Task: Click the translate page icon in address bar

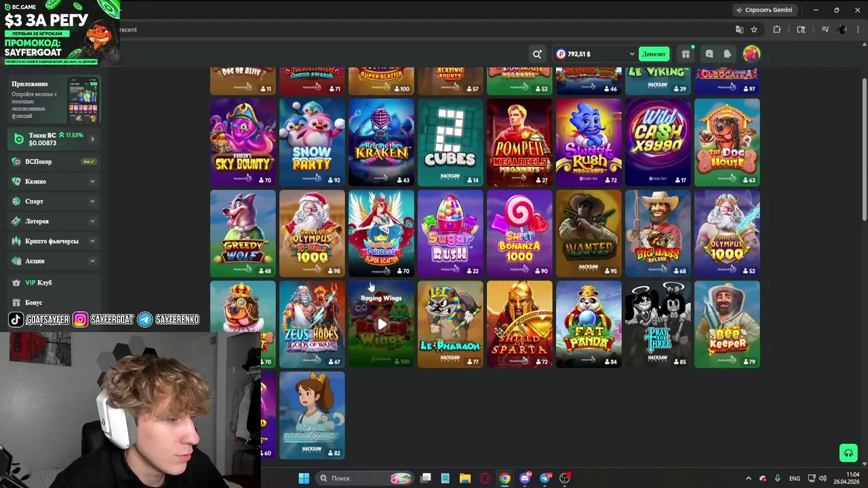Action: pos(739,29)
